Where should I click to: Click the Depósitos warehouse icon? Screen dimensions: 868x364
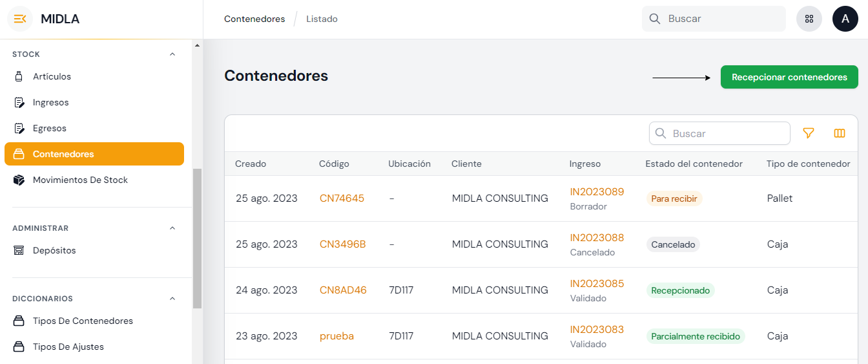[19, 250]
